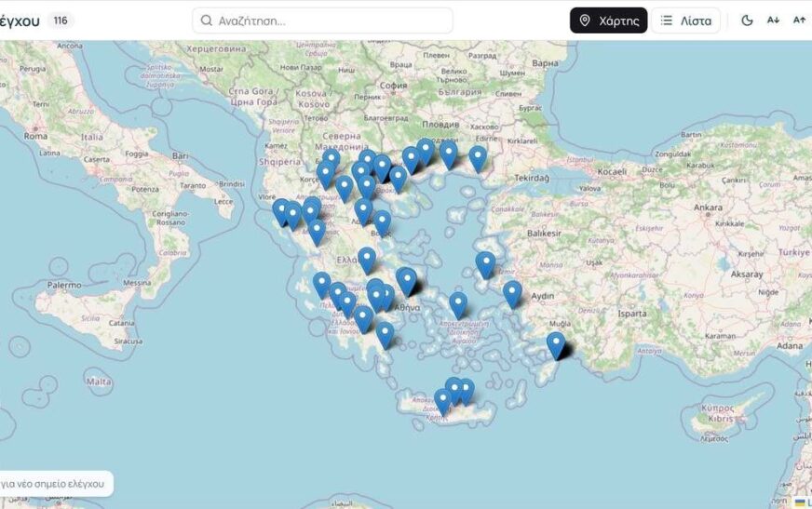This screenshot has height=509, width=812.
Task: Click the 116 checkpoints count badge
Action: tap(61, 20)
